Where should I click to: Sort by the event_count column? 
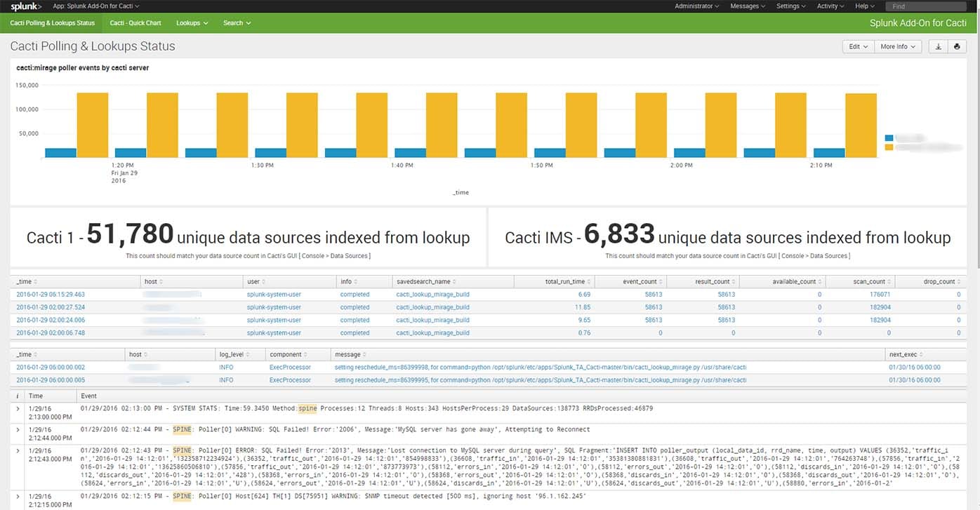(642, 281)
